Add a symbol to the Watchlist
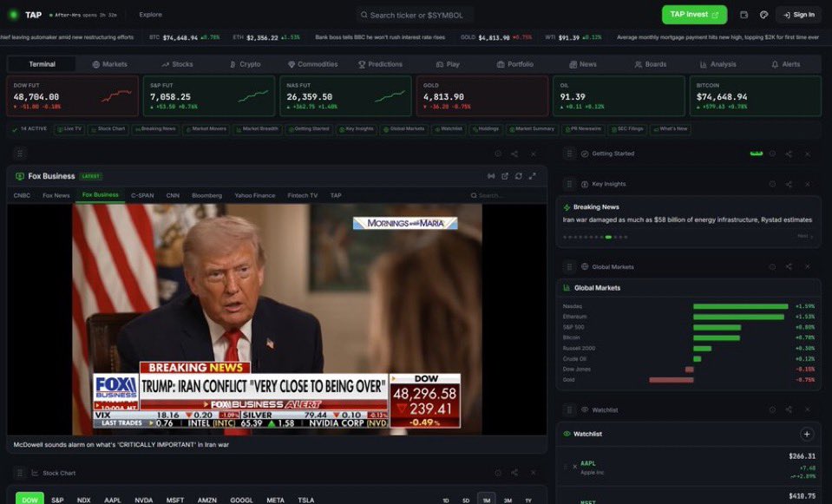This screenshot has height=504, width=832. click(x=807, y=434)
